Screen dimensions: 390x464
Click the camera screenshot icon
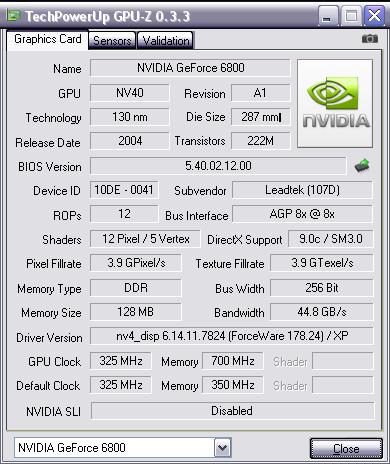tap(370, 39)
